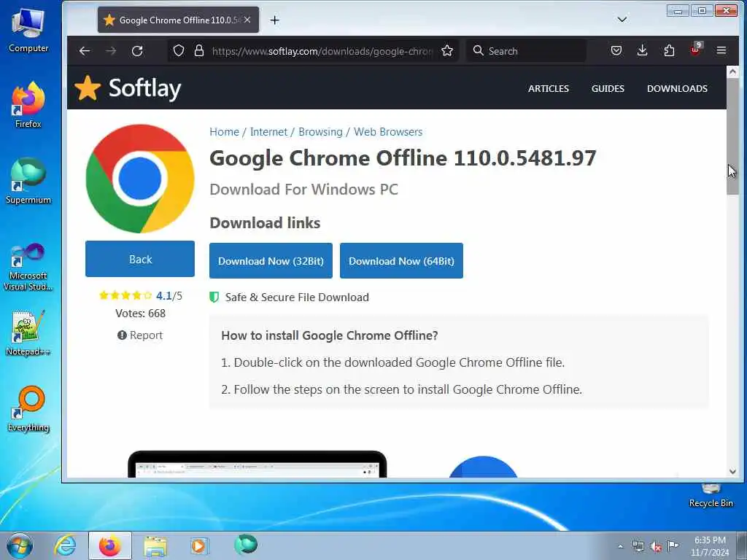Click the scrollbar down arrow
This screenshot has width=747, height=560.
(732, 472)
